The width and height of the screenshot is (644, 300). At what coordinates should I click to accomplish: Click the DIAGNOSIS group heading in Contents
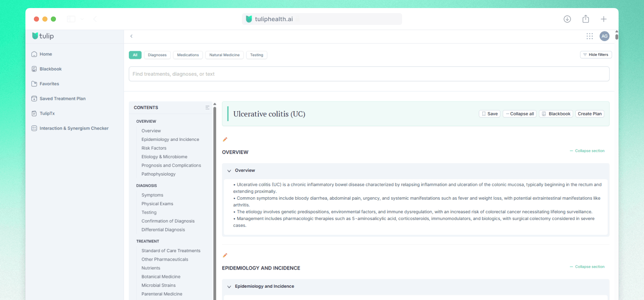147,186
